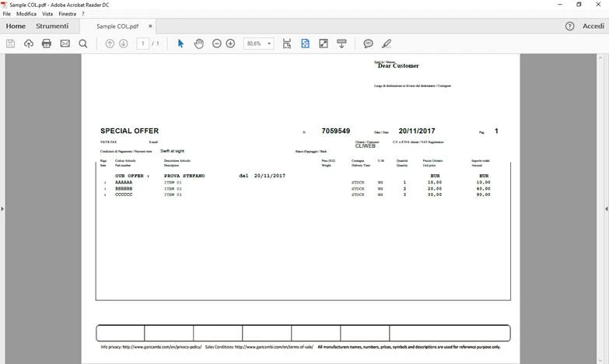The height and width of the screenshot is (364, 609).
Task: Click the vertical scrollbar
Action: tap(600, 209)
